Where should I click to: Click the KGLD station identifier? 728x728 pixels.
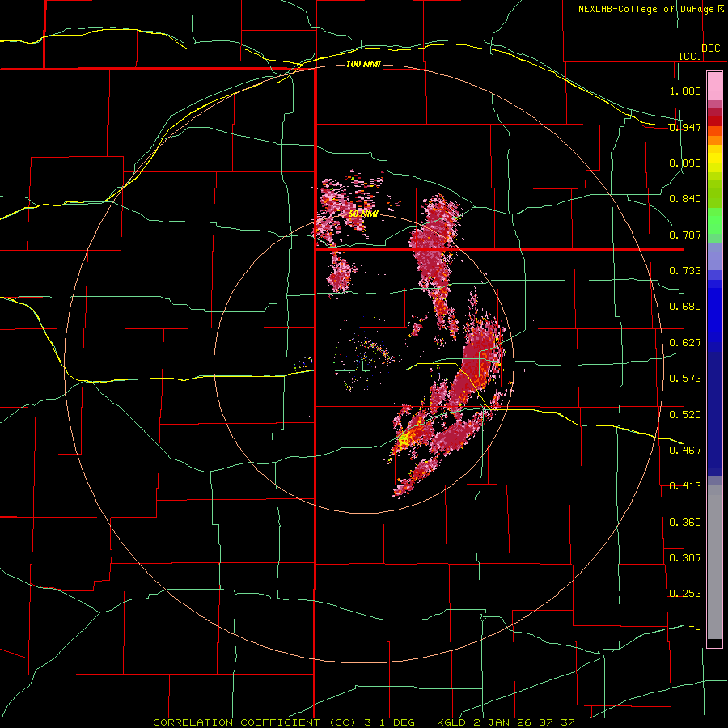coord(451,722)
